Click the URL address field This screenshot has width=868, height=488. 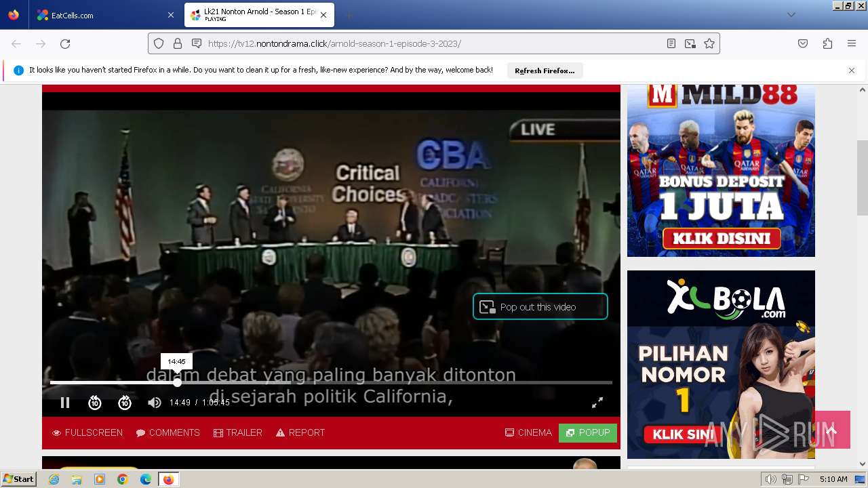click(x=434, y=43)
